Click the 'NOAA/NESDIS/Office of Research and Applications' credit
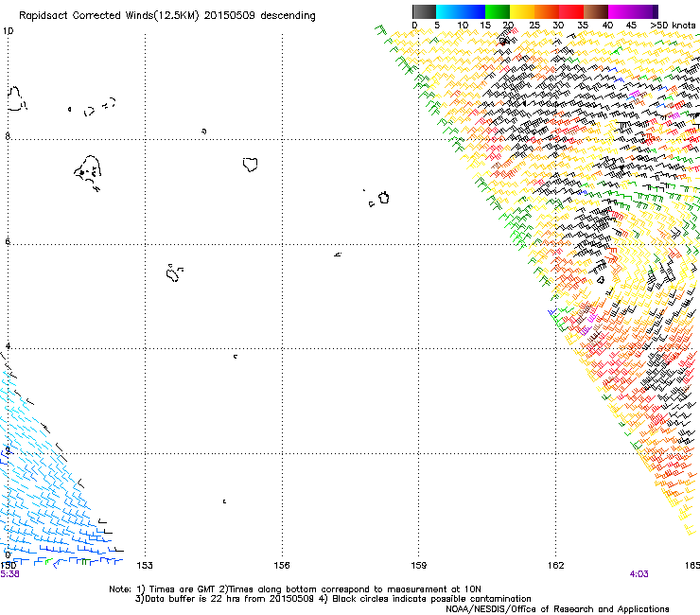The height and width of the screenshot is (615, 700). coord(557,609)
